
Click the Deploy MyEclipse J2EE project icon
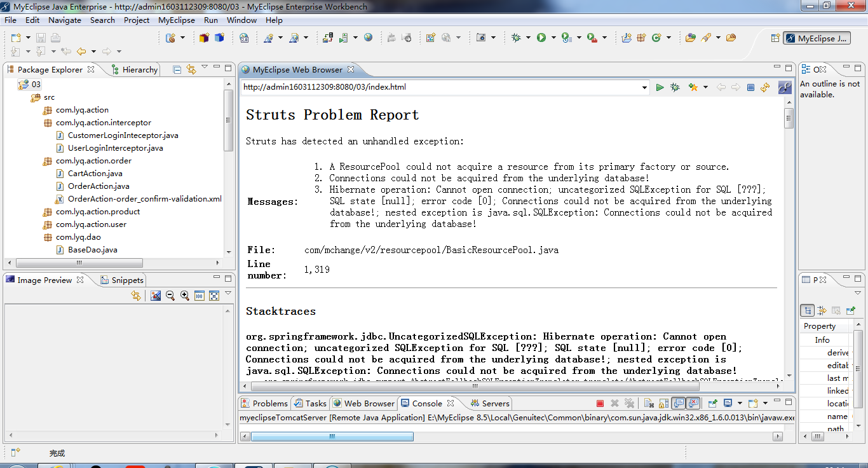tap(328, 38)
